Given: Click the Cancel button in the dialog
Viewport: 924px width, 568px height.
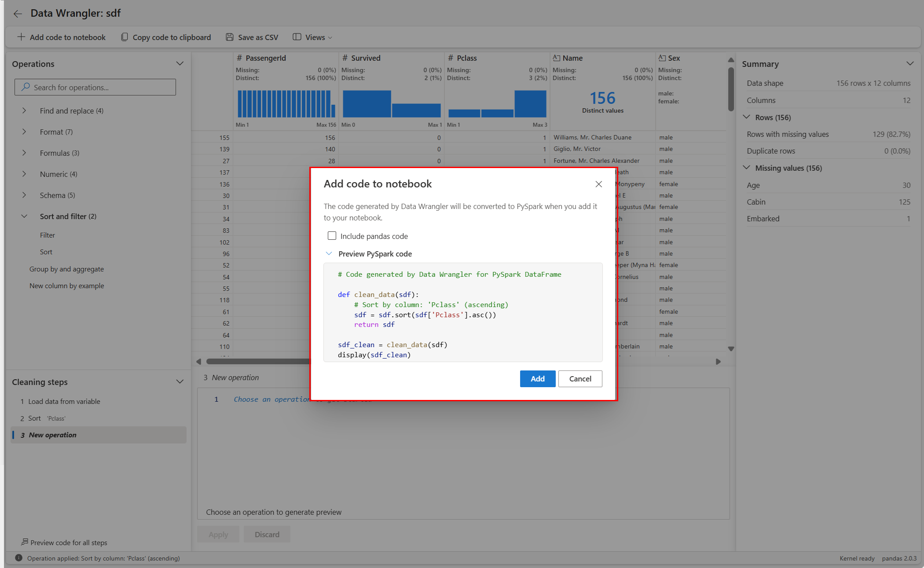Looking at the screenshot, I should point(580,379).
